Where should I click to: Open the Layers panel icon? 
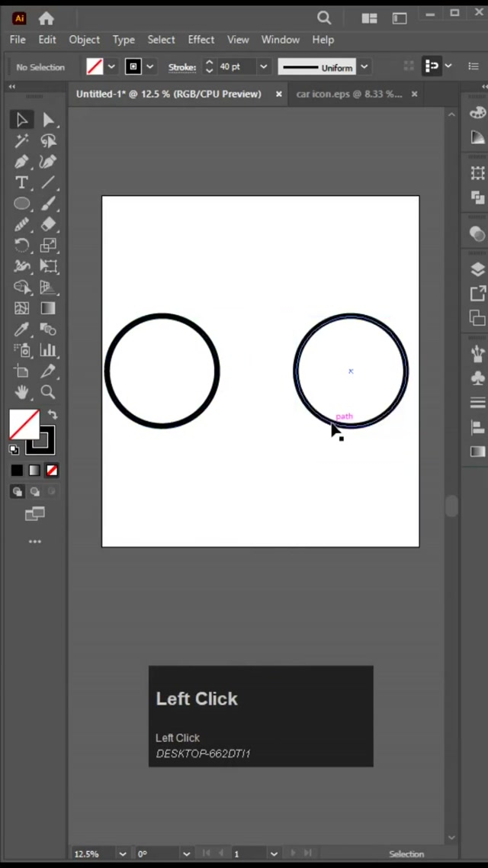click(x=477, y=268)
